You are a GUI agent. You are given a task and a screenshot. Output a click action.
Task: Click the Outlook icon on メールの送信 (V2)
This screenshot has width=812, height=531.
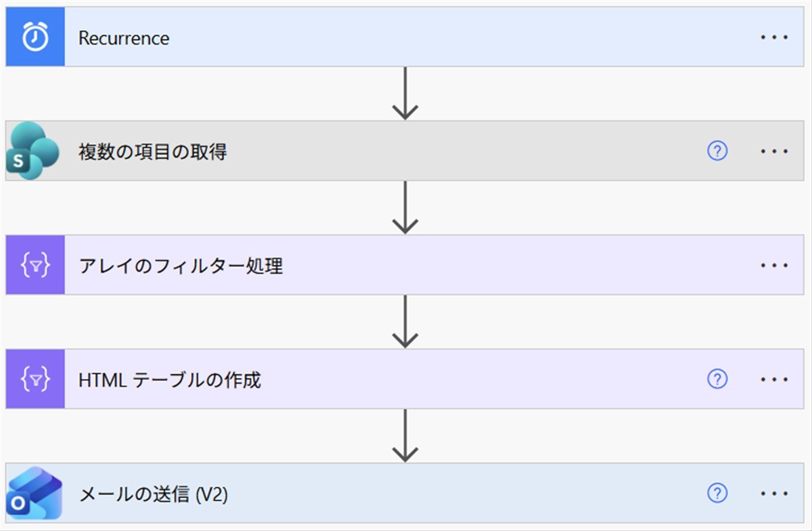click(x=35, y=493)
